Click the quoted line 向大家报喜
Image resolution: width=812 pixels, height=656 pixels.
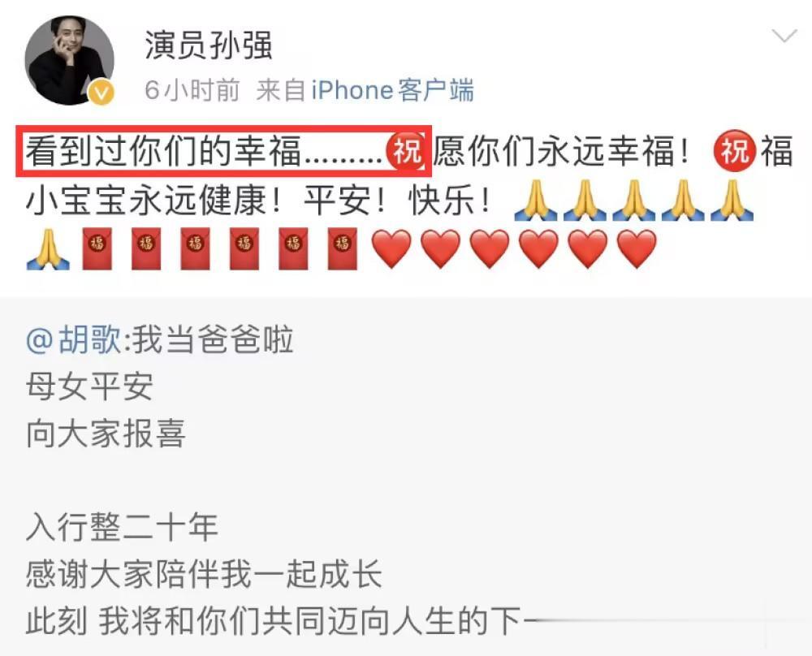(x=106, y=434)
